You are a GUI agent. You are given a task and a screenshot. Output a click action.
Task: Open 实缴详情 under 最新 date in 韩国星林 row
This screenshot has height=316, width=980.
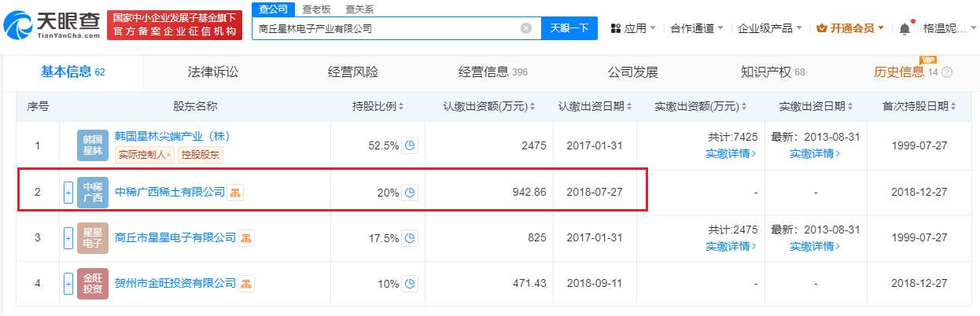point(815,153)
